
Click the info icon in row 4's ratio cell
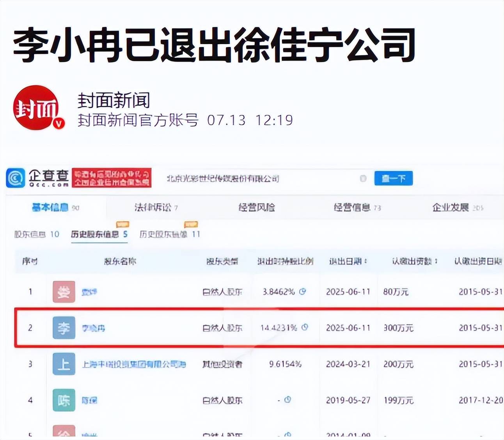tap(288, 400)
